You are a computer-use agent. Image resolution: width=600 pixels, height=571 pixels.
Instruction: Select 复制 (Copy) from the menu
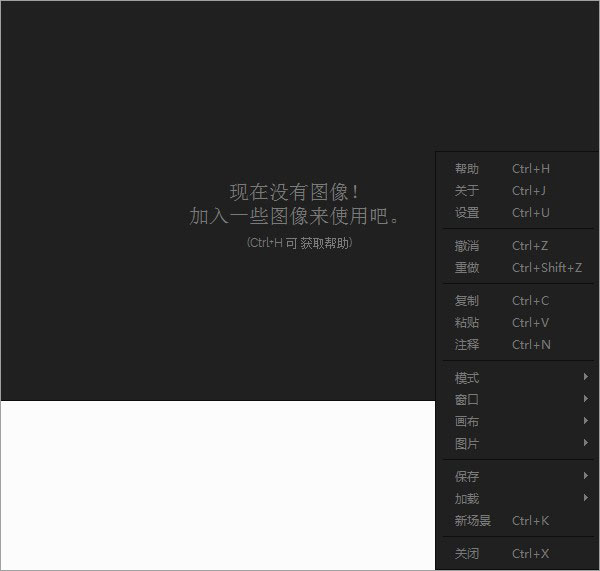467,301
